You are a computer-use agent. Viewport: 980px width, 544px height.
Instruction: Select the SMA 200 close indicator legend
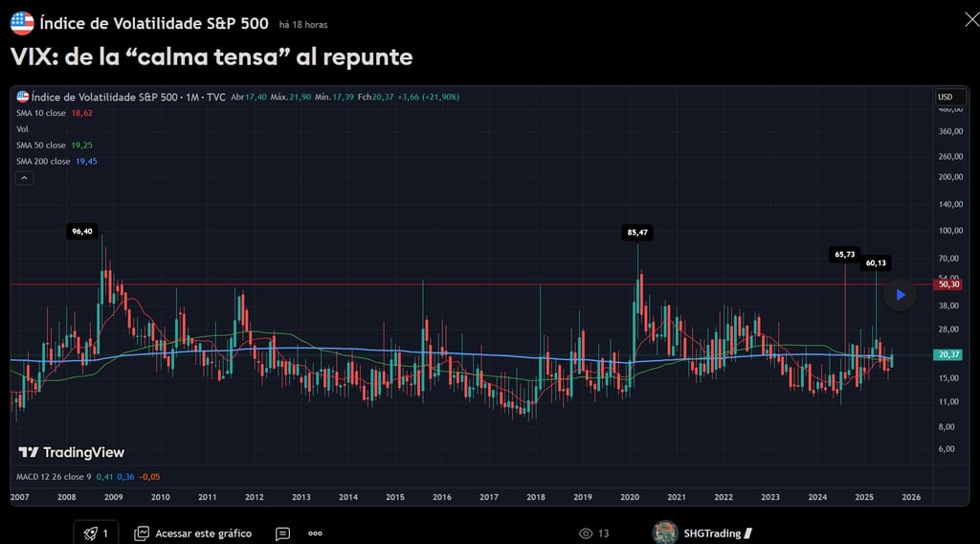point(56,161)
